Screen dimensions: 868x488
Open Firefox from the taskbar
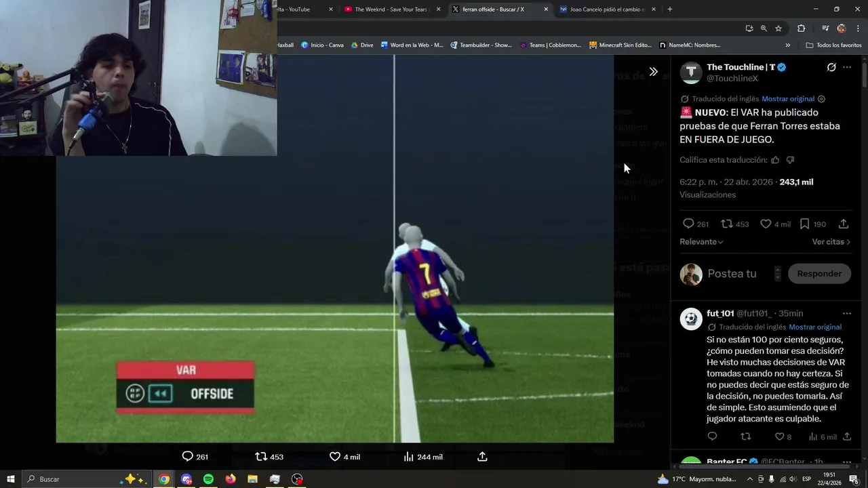[231, 479]
